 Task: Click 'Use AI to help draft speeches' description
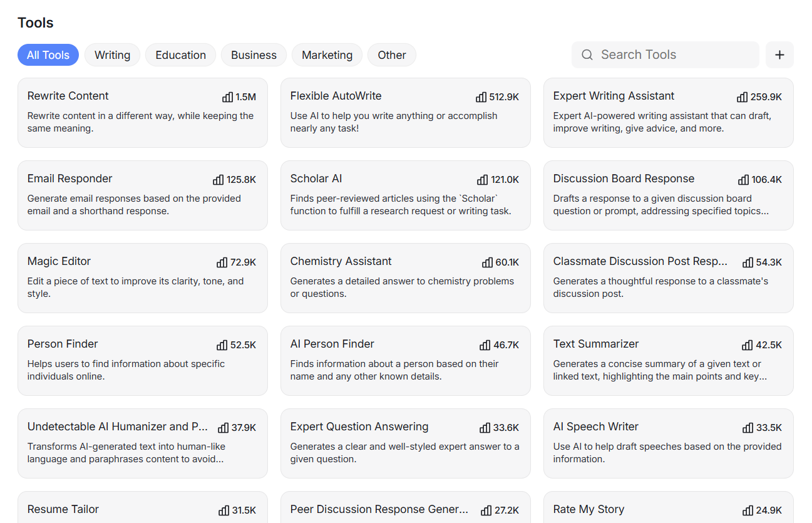(x=667, y=453)
